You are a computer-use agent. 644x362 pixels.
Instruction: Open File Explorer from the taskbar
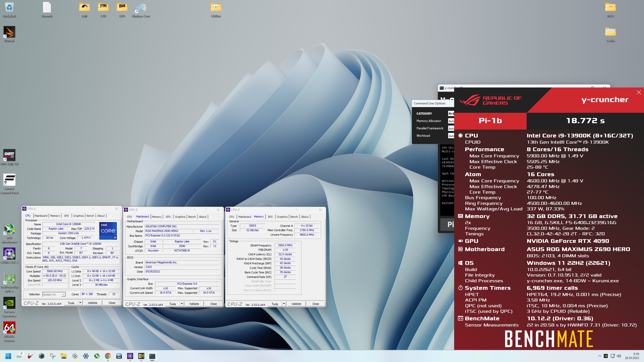tap(64, 356)
